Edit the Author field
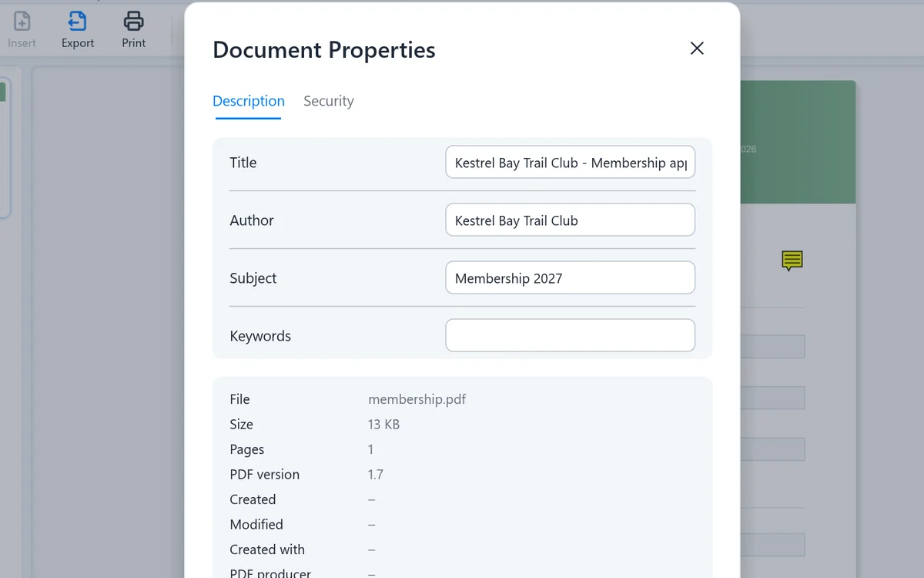The width and height of the screenshot is (924, 578). (x=571, y=220)
